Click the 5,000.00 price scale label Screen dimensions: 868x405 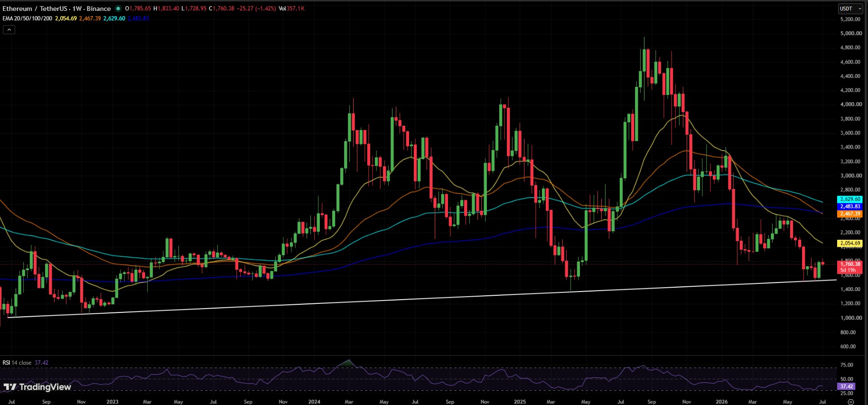pos(851,33)
